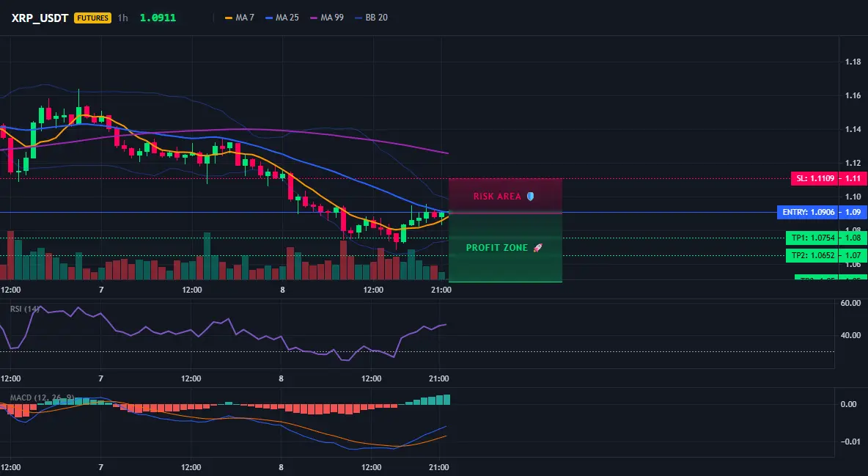The height and width of the screenshot is (476, 868).
Task: Click the 21:00 time label under RSI panel
Action: click(x=438, y=378)
